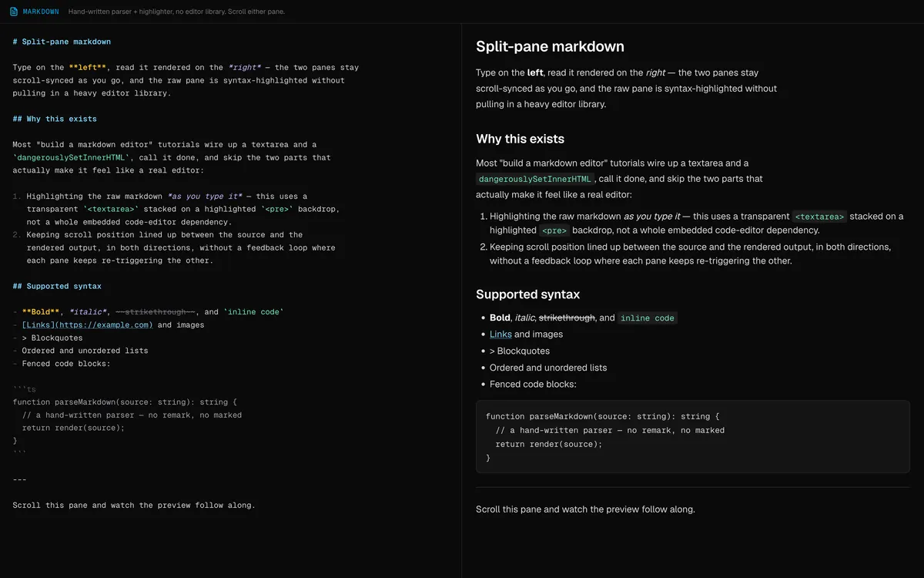Click the '```ts' fence opening line

[x=24, y=389]
